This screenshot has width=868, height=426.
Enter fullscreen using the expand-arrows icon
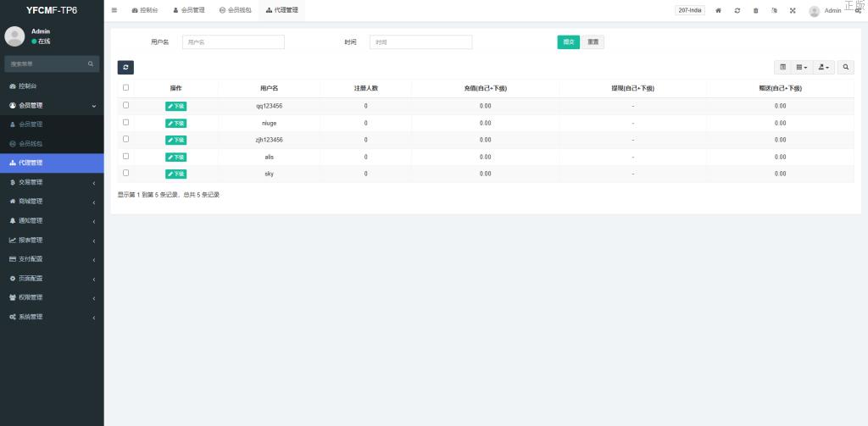tap(793, 10)
